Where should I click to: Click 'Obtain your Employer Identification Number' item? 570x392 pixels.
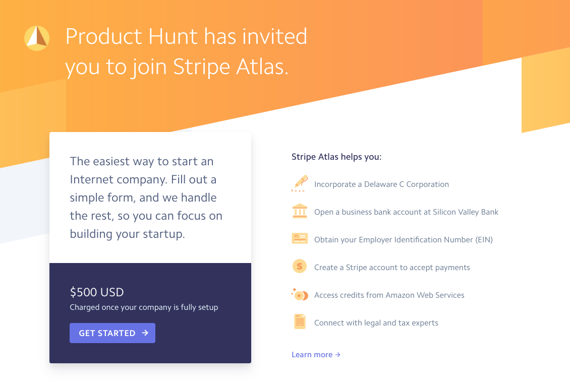coord(403,240)
